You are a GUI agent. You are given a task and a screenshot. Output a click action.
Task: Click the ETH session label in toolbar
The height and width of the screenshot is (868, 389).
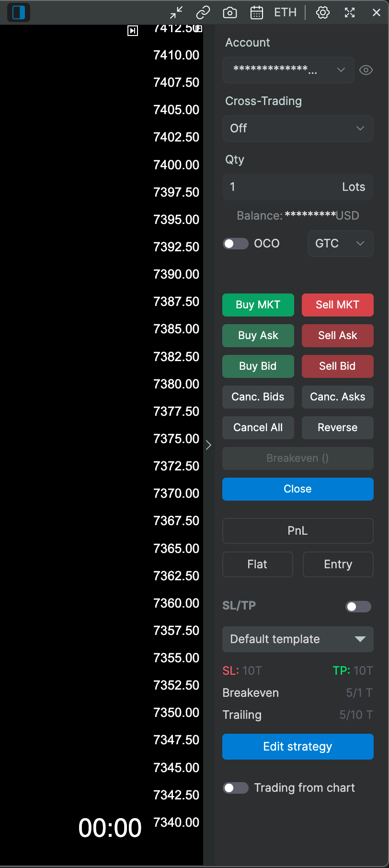pos(286,12)
